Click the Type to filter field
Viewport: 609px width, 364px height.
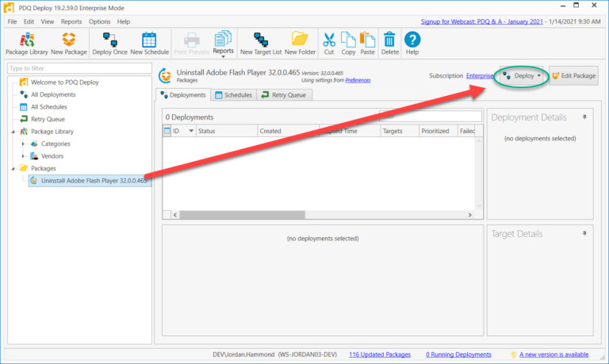pos(79,68)
